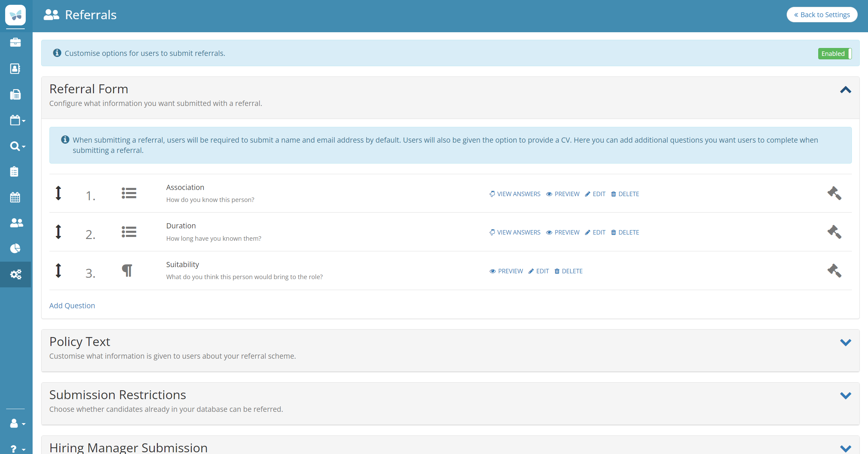Click the butterfly logo at top left
This screenshot has height=454, width=868.
(15, 15)
